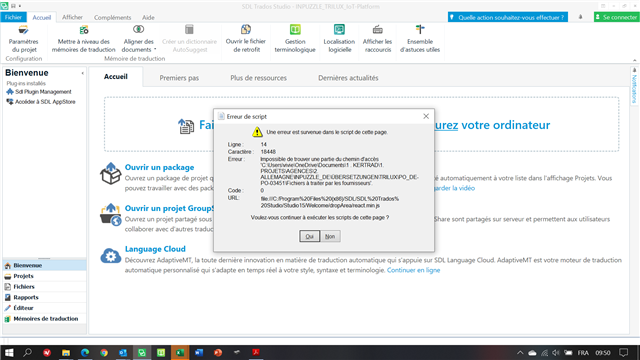This screenshot has width=640, height=360.
Task: Click the Quelle action souhaitez-vous effectuer search box
Action: pos(508,17)
